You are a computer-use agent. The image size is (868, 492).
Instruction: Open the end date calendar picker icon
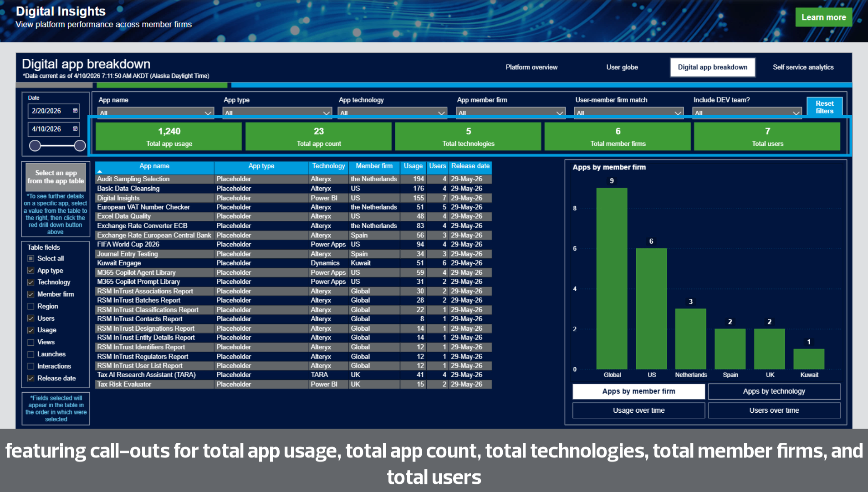(75, 129)
